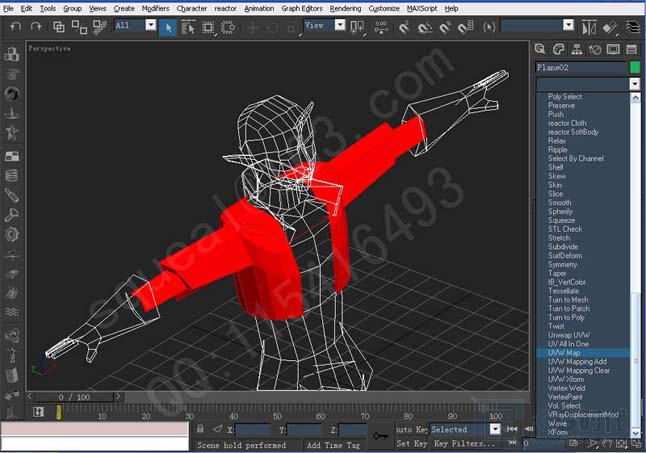Click the yellow frame marker on track bar

click(59, 412)
